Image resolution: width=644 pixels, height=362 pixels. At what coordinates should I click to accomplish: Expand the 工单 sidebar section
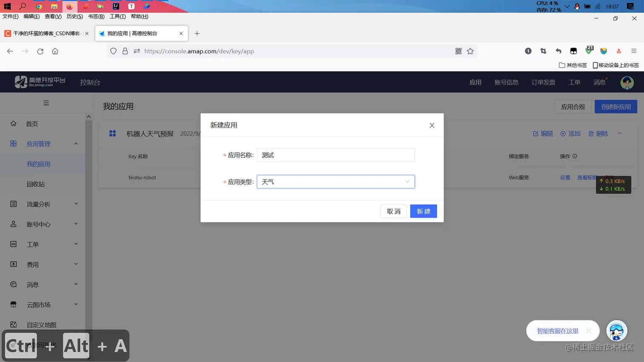tap(76, 244)
